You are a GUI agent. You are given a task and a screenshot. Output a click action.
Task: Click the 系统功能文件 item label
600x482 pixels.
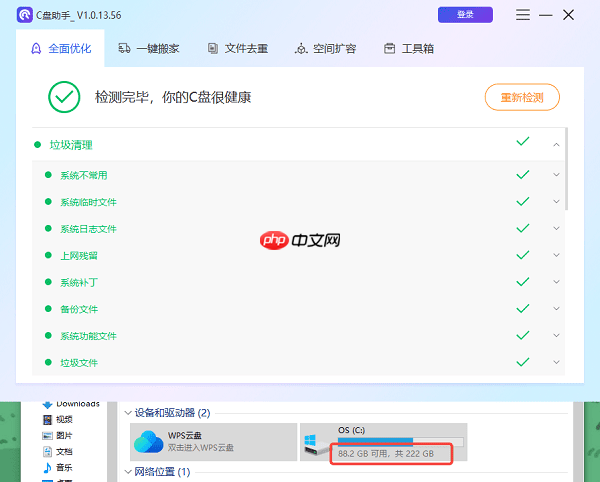point(88,336)
